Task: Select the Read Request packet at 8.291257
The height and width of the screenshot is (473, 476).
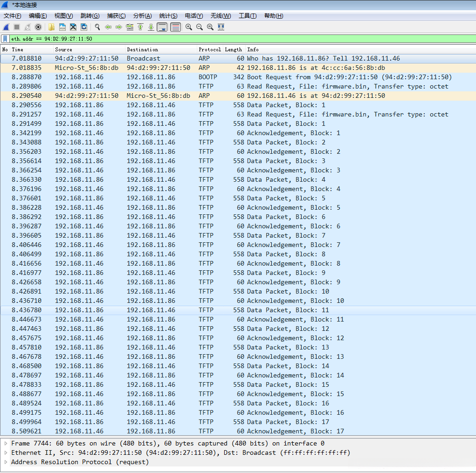Action: (x=238, y=114)
